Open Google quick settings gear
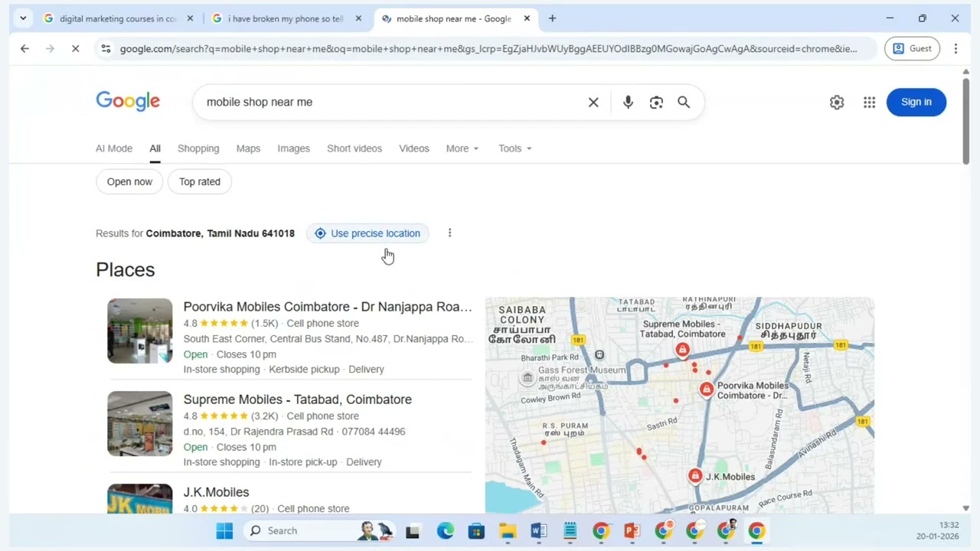Image resolution: width=980 pixels, height=551 pixels. (837, 102)
